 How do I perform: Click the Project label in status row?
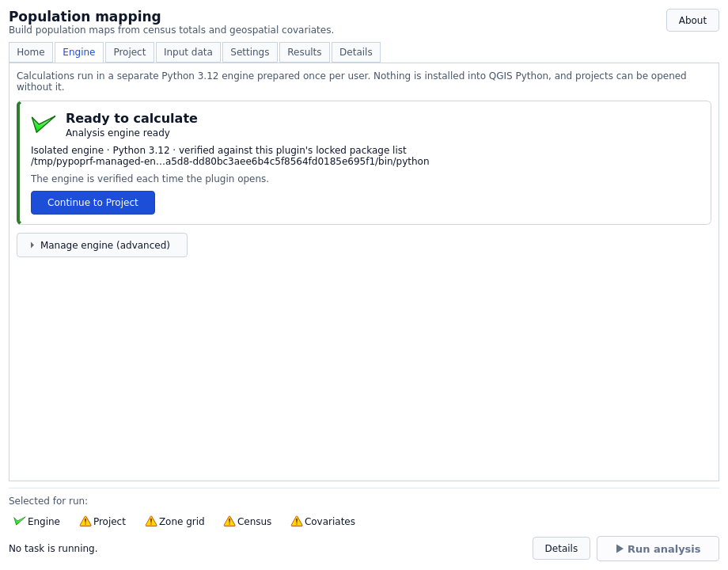tap(109, 521)
